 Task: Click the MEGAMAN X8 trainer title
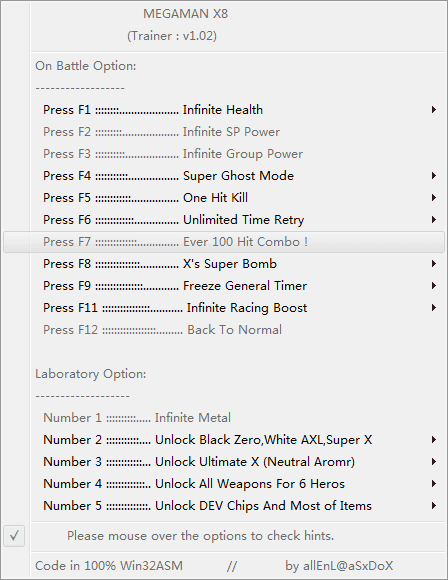coord(185,14)
